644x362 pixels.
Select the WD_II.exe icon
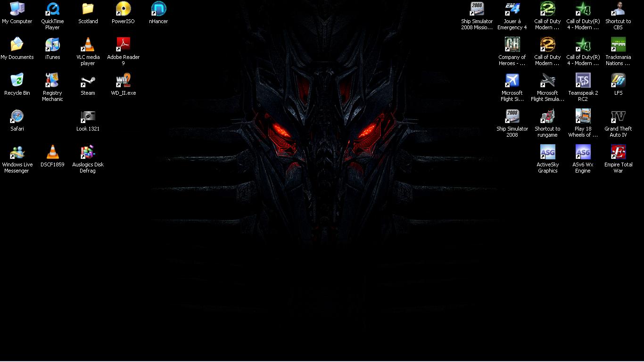click(123, 81)
